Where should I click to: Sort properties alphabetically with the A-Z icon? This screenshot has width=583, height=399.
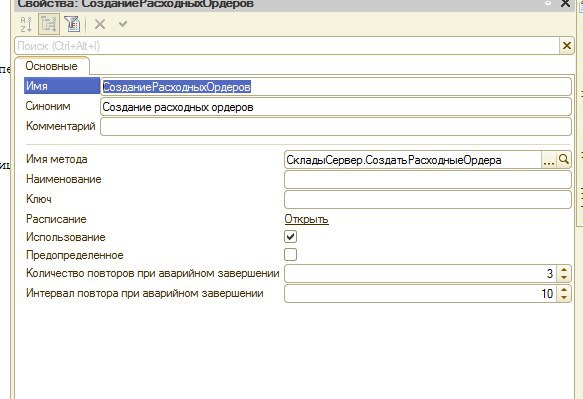[26, 24]
